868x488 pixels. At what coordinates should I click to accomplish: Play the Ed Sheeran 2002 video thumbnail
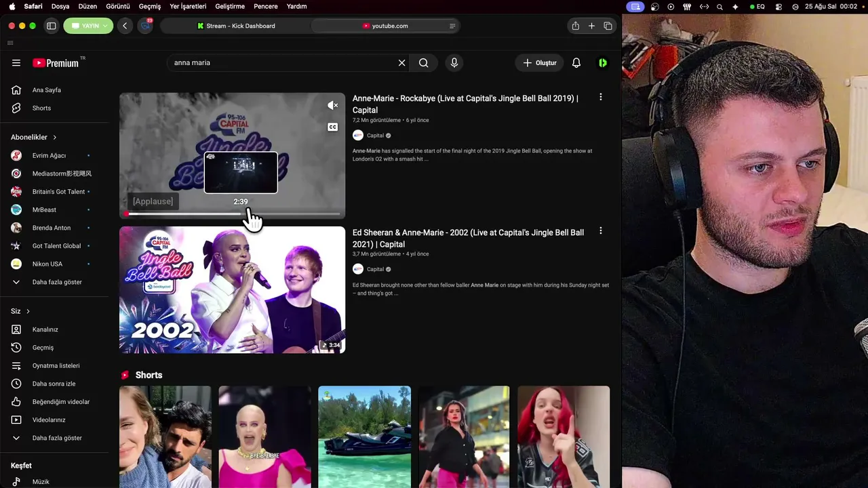(233, 290)
